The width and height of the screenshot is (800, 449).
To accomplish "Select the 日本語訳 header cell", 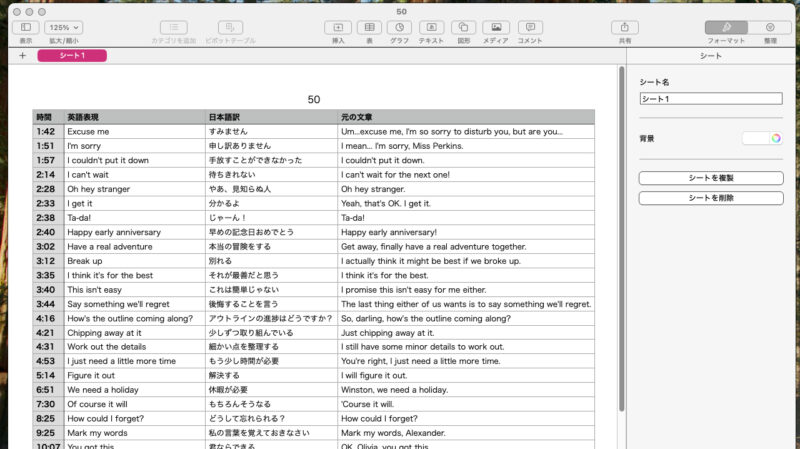I will tap(271, 117).
